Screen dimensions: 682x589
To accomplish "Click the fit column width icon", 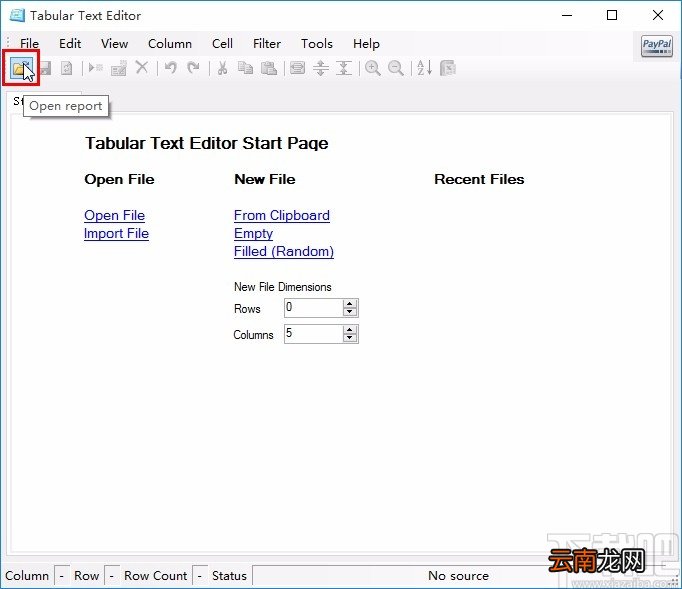I will 298,68.
